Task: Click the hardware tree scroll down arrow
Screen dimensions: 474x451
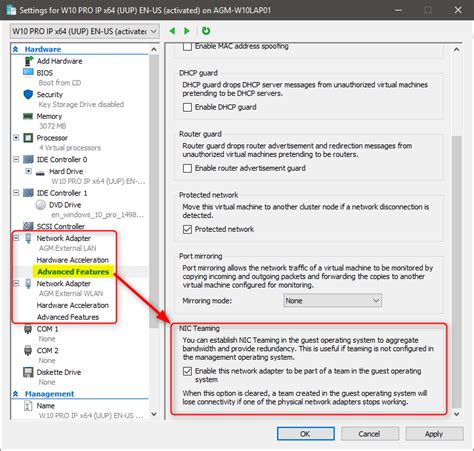Action: 154,414
